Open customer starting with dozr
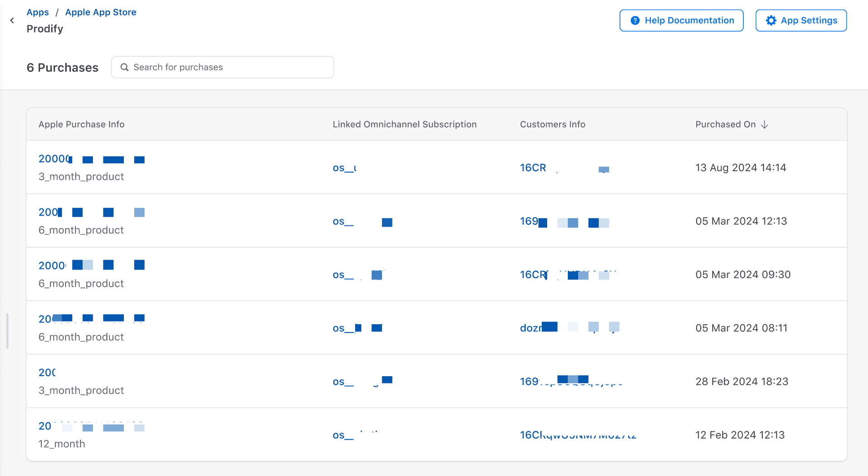The image size is (868, 476). tap(531, 328)
